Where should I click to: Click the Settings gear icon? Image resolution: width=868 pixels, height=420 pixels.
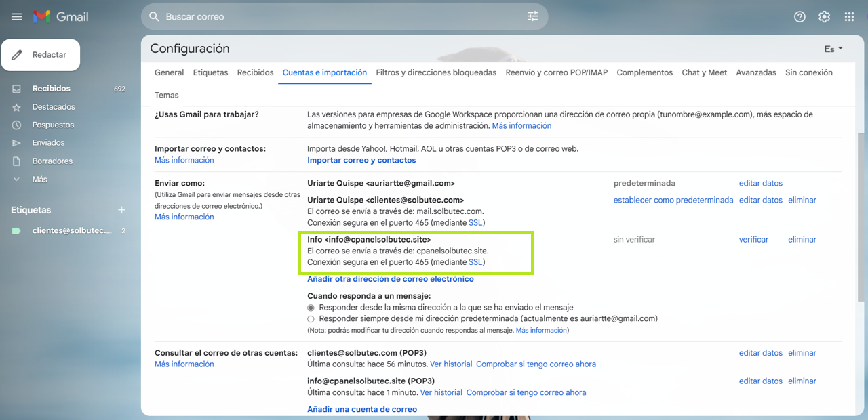824,17
